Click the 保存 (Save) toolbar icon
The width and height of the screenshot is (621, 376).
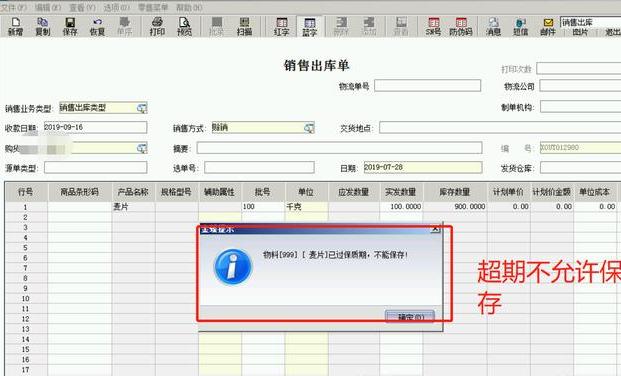click(x=70, y=27)
